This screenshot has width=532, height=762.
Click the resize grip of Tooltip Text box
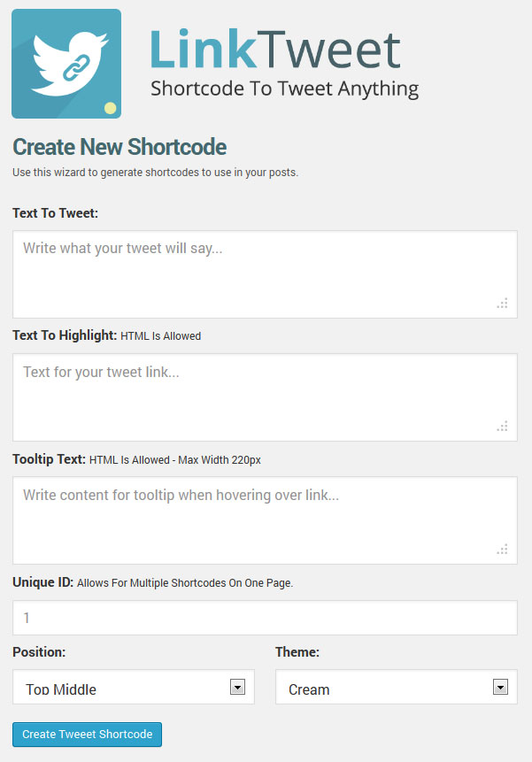[503, 549]
